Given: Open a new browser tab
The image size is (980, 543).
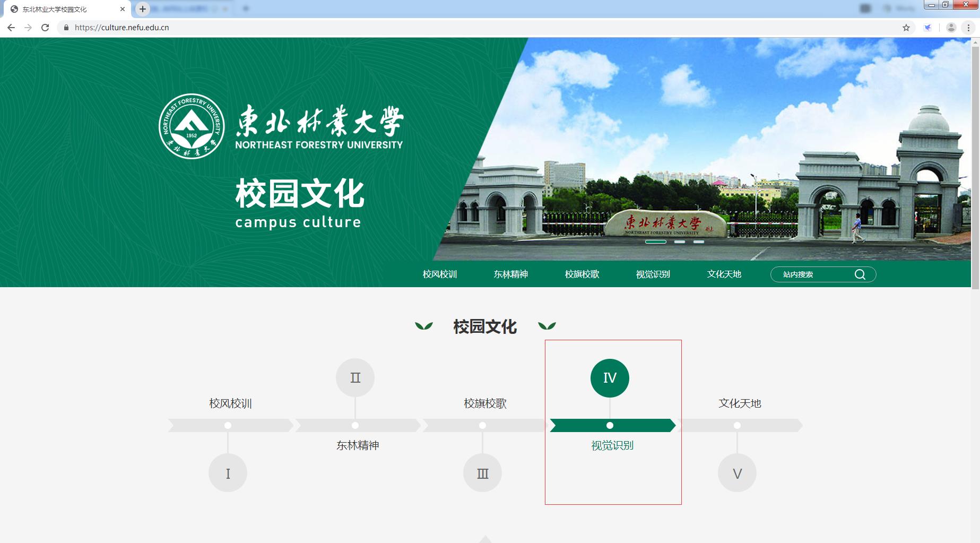Looking at the screenshot, I should (x=142, y=9).
